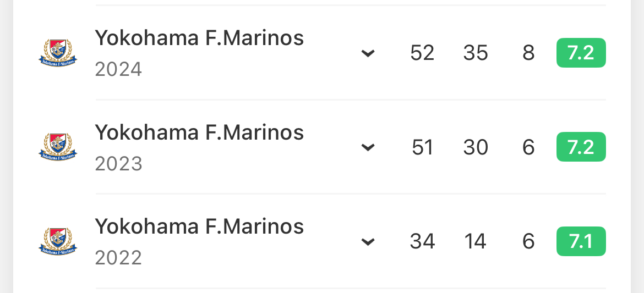The image size is (644, 293).
Task: Click the green 7.2 rating badge for 2023
Action: click(x=581, y=147)
